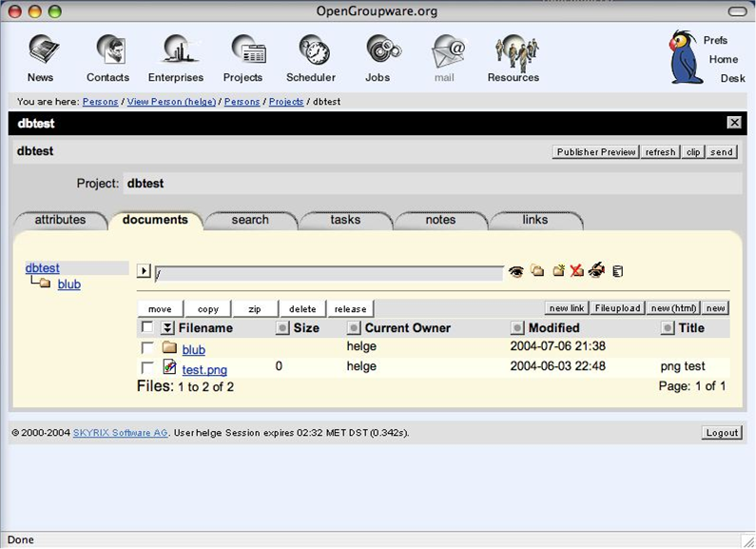Screen dimensions: 756x549
Task: Switch to the tasks tab
Action: pyautogui.click(x=345, y=220)
